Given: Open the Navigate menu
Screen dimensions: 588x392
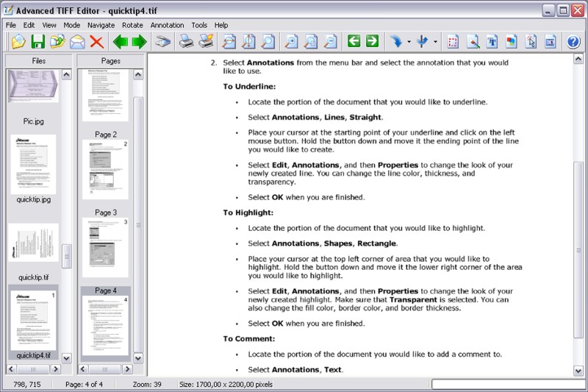Looking at the screenshot, I should [101, 25].
